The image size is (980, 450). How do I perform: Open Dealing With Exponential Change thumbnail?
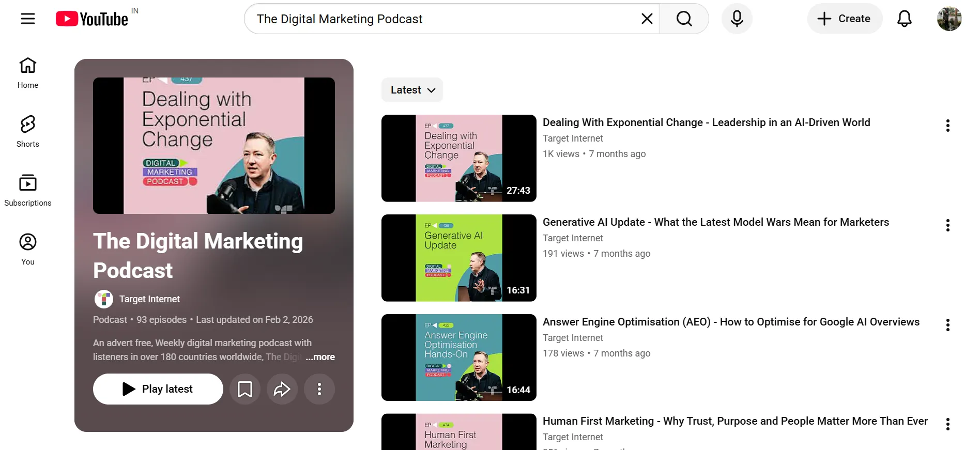point(459,158)
